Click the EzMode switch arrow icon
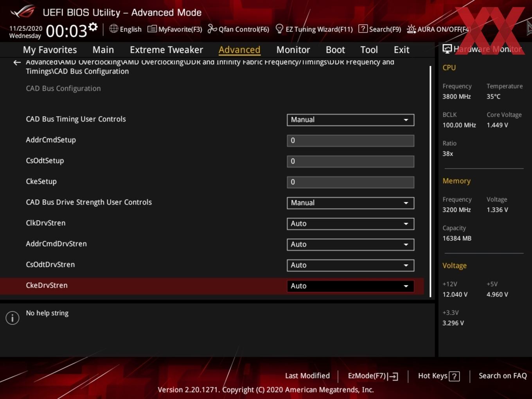The height and width of the screenshot is (399, 532). pyautogui.click(x=394, y=376)
